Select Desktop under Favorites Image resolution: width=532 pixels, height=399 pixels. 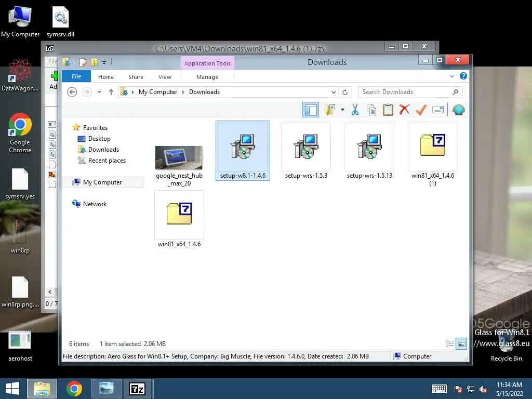tap(94, 138)
